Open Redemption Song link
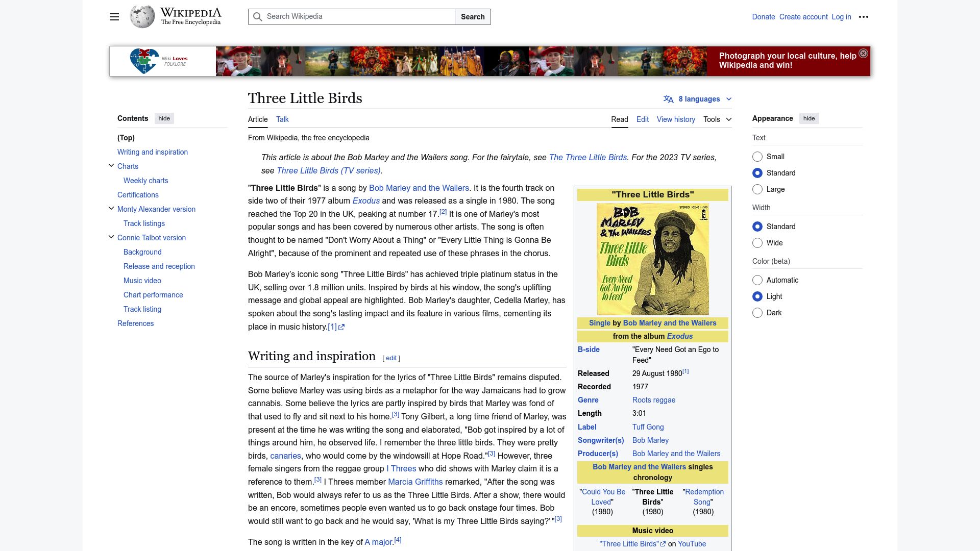 coord(704,497)
